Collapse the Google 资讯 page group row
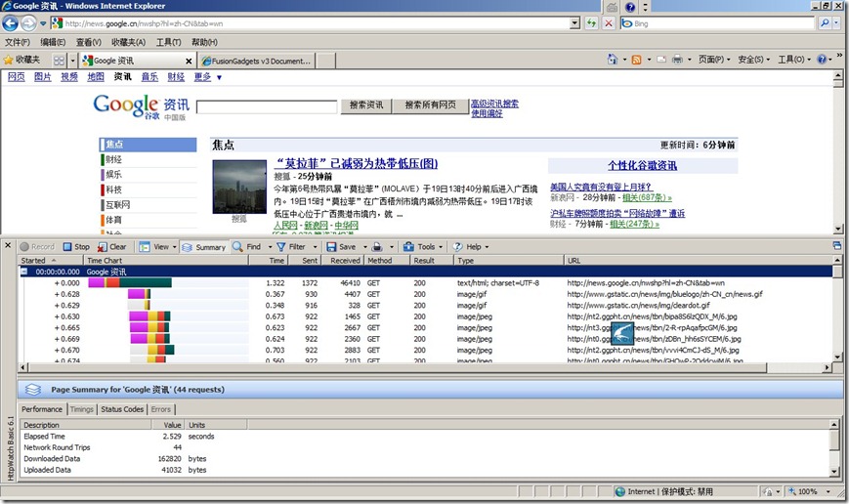 (x=23, y=272)
